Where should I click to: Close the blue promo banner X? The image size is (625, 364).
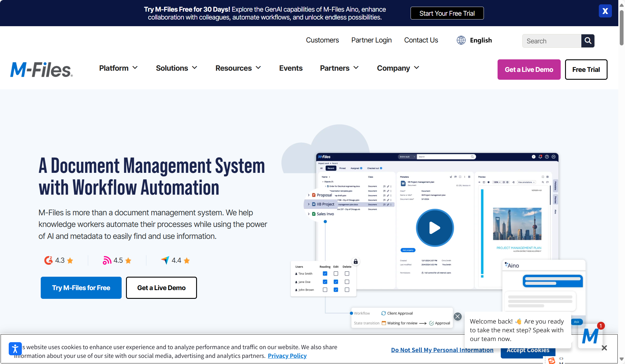click(x=605, y=11)
